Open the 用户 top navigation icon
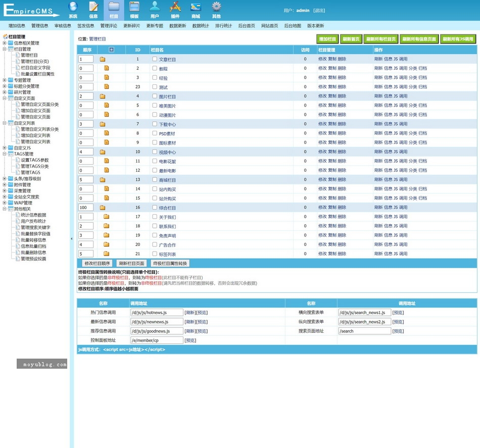Screen dimensions: 480x448 [155, 10]
